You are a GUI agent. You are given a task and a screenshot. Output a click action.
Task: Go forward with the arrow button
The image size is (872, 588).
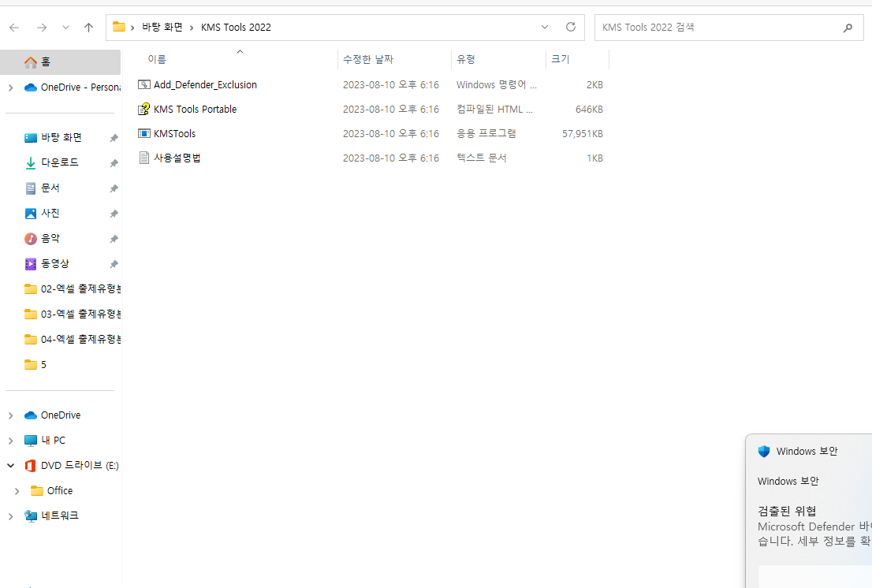coord(42,28)
